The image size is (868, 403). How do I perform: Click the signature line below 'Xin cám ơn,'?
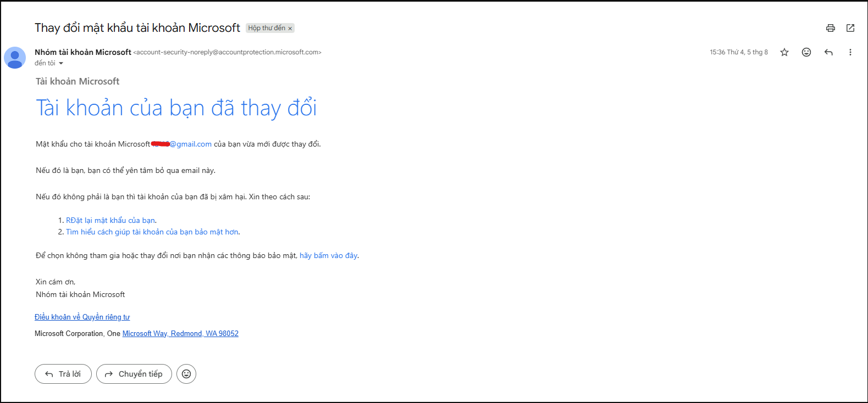(x=80, y=294)
